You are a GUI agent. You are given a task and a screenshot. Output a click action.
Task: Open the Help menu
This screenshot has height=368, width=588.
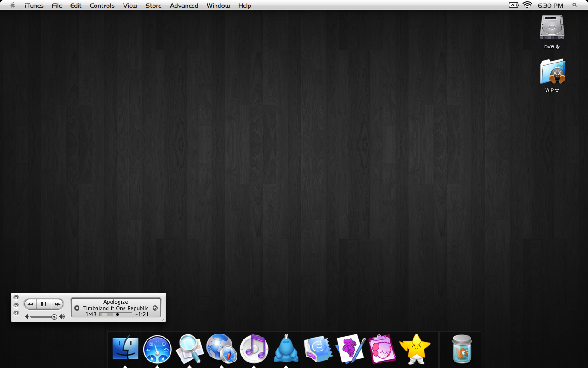pos(244,6)
